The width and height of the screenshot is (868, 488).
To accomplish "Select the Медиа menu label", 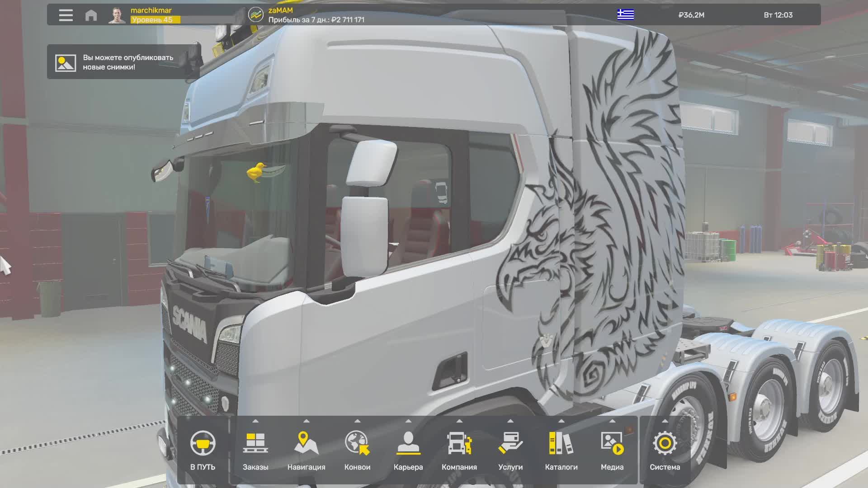I will (x=612, y=467).
